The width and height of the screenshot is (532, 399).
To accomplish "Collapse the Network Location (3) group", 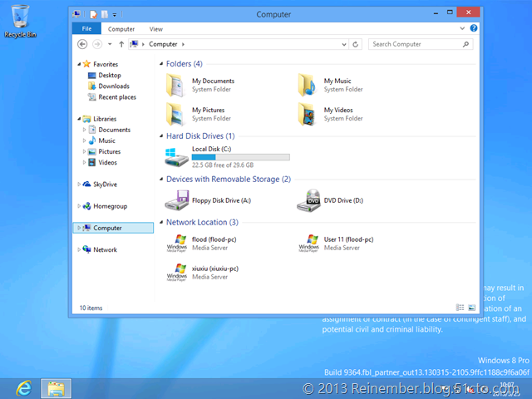I will click(x=161, y=222).
